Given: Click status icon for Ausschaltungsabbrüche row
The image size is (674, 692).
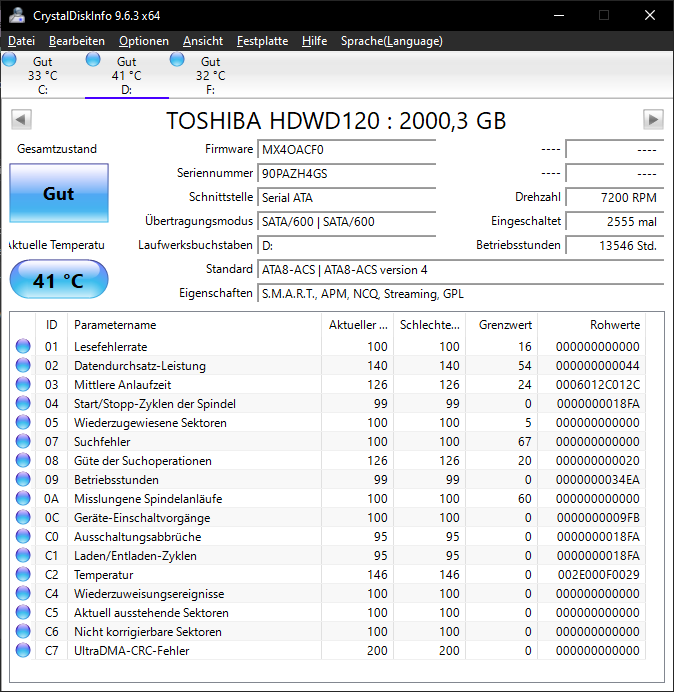Looking at the screenshot, I should pyautogui.click(x=23, y=536).
